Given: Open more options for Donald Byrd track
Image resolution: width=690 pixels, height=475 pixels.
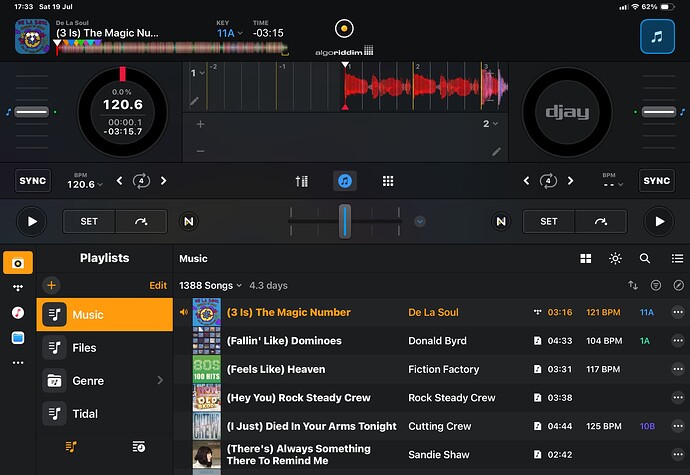Looking at the screenshot, I should pos(678,340).
